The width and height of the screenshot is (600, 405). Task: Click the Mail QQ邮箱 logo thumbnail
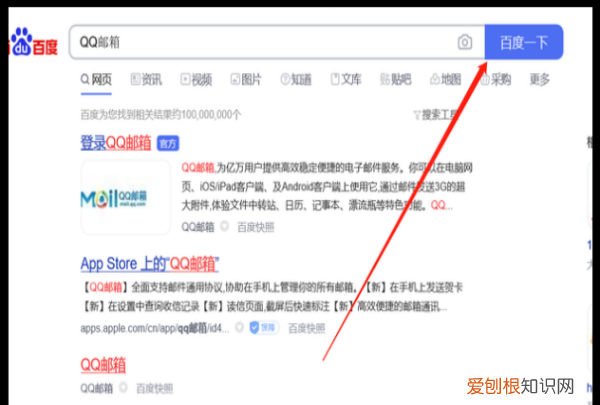point(126,197)
